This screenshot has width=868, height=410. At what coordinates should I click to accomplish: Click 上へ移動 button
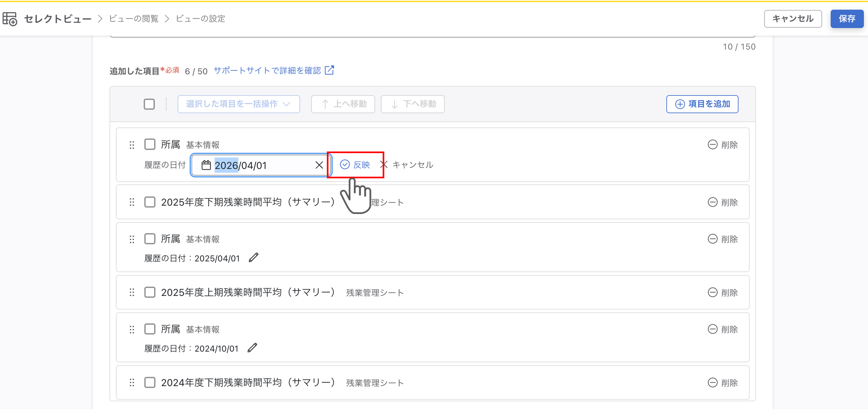tap(343, 104)
